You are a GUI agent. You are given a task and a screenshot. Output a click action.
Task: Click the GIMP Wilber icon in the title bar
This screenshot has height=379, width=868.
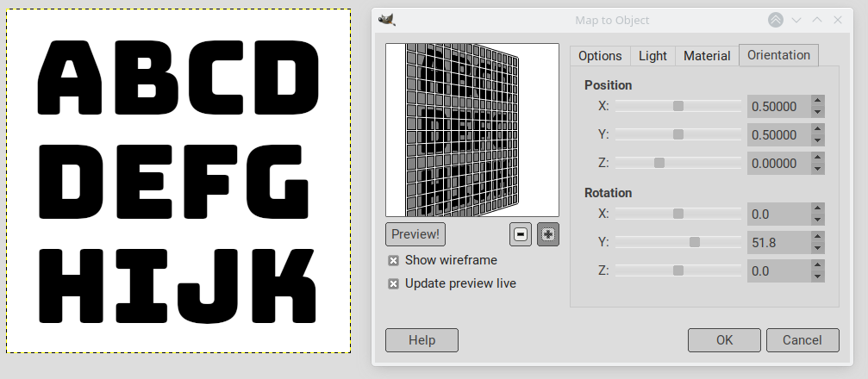pyautogui.click(x=386, y=19)
